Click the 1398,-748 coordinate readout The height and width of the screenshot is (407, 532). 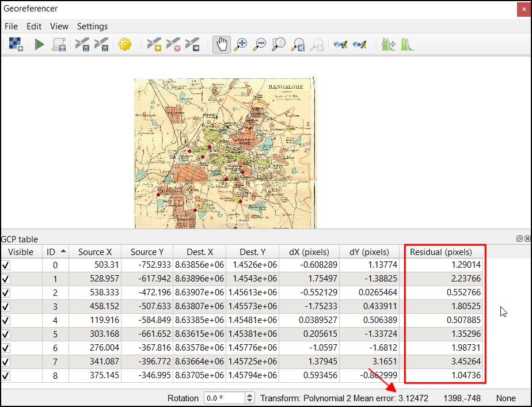(x=462, y=398)
